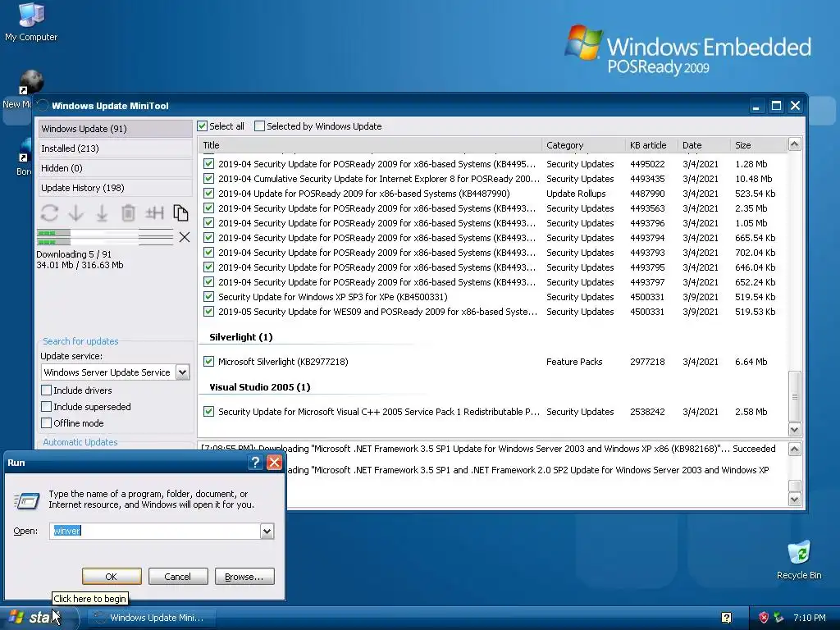
Task: Check the Include superseded option
Action: point(47,407)
